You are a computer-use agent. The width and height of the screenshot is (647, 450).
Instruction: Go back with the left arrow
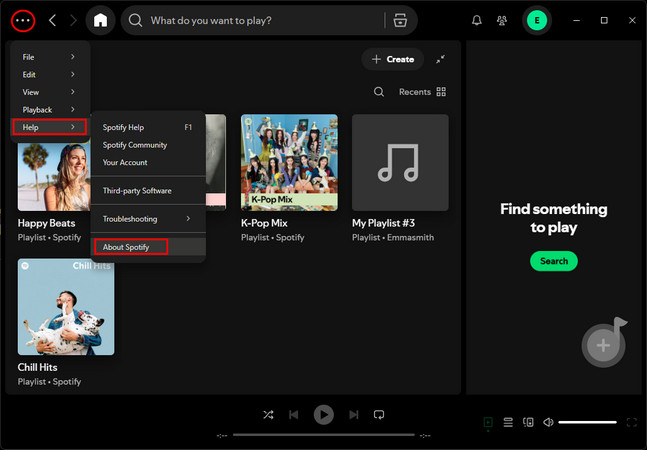click(x=52, y=20)
